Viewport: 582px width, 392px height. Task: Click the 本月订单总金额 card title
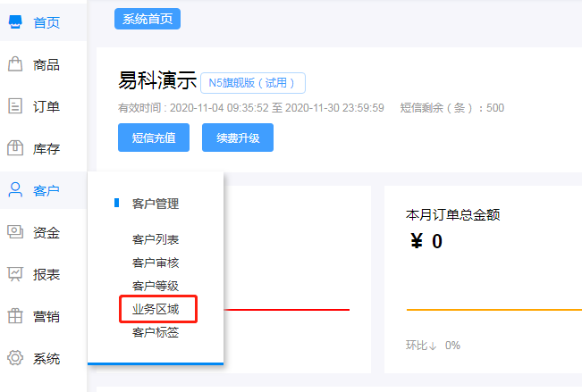tap(453, 214)
